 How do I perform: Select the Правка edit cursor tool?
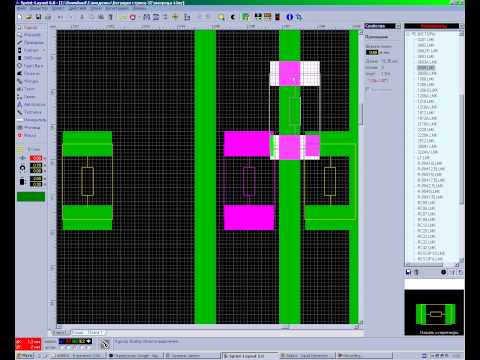coord(27,27)
